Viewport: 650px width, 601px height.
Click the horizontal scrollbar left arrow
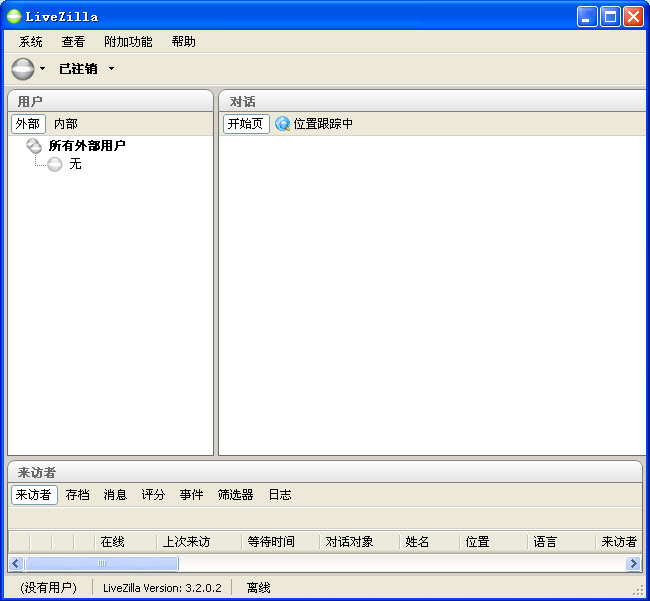[x=16, y=563]
